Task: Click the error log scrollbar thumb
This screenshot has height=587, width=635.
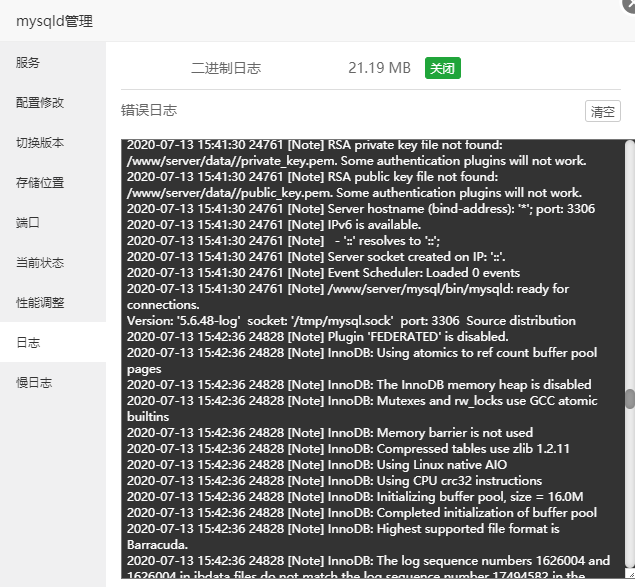Action: (x=629, y=399)
